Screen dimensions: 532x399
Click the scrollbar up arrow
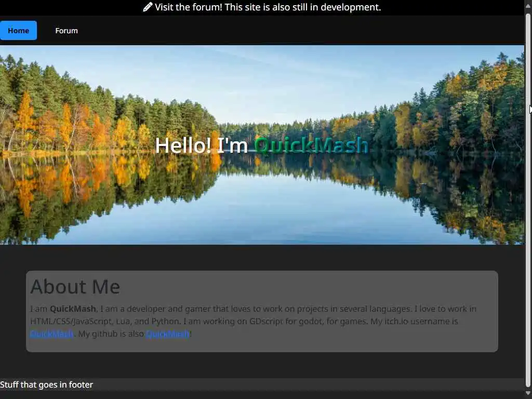click(x=528, y=6)
